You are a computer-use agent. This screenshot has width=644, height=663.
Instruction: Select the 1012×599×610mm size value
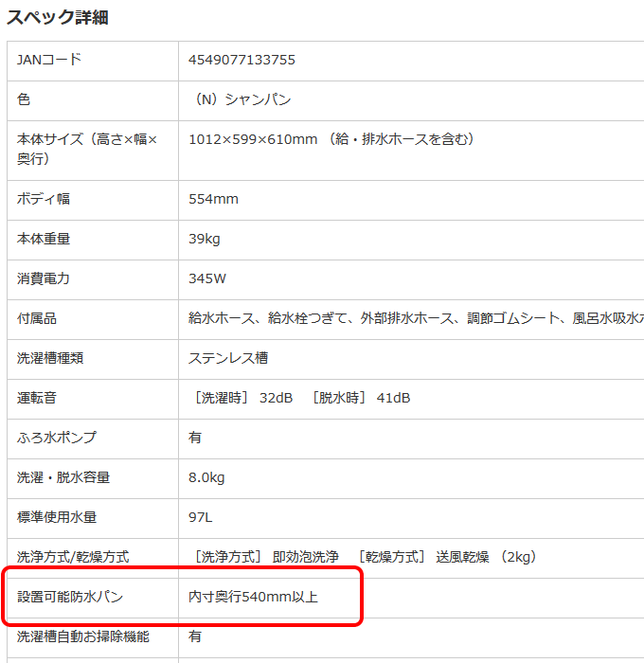click(331, 139)
